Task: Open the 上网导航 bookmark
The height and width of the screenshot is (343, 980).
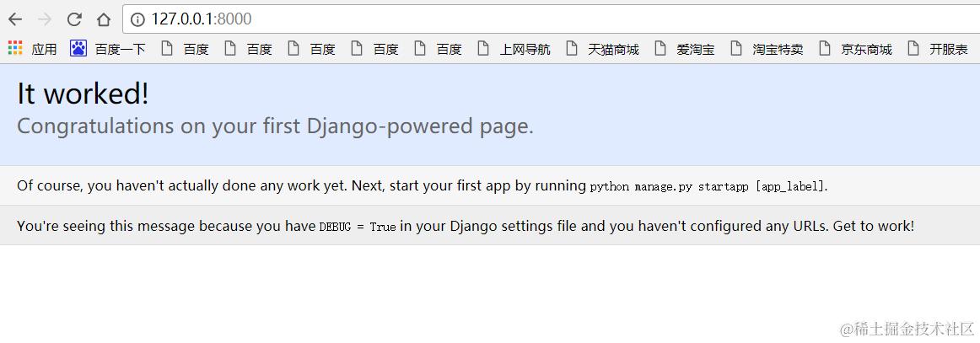Action: [515, 49]
